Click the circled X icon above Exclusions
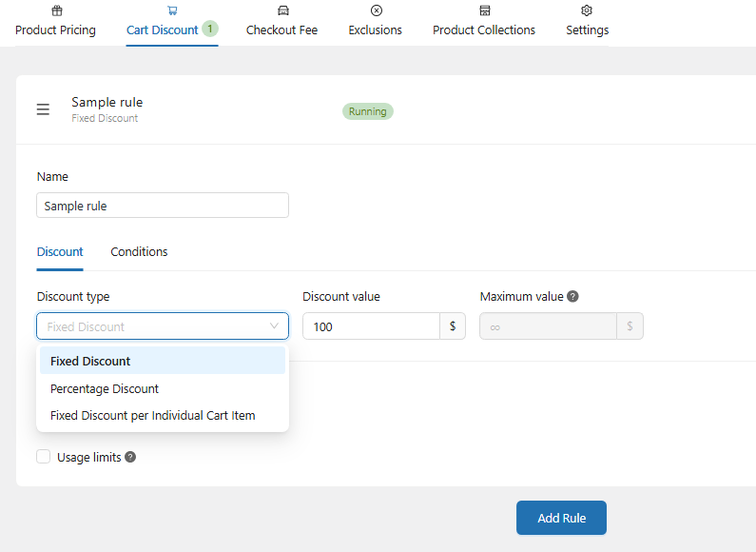The height and width of the screenshot is (552, 756). tap(377, 10)
